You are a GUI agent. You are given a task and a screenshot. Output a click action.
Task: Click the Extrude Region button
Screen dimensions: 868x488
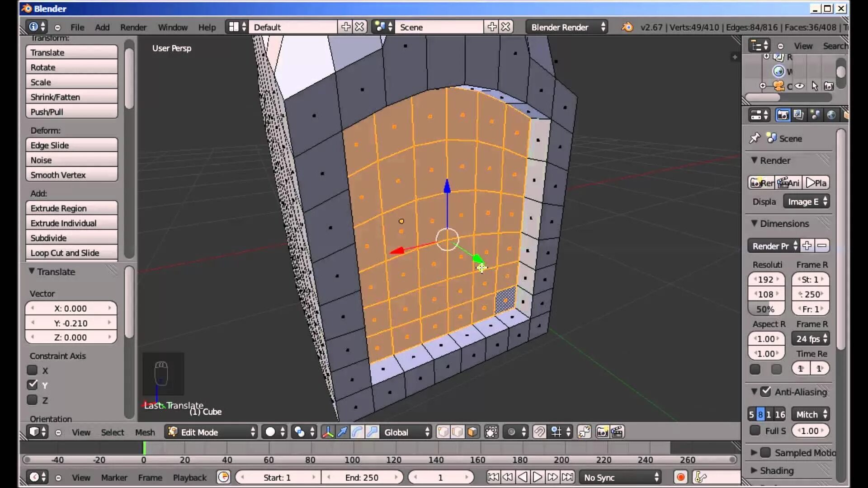coord(71,208)
